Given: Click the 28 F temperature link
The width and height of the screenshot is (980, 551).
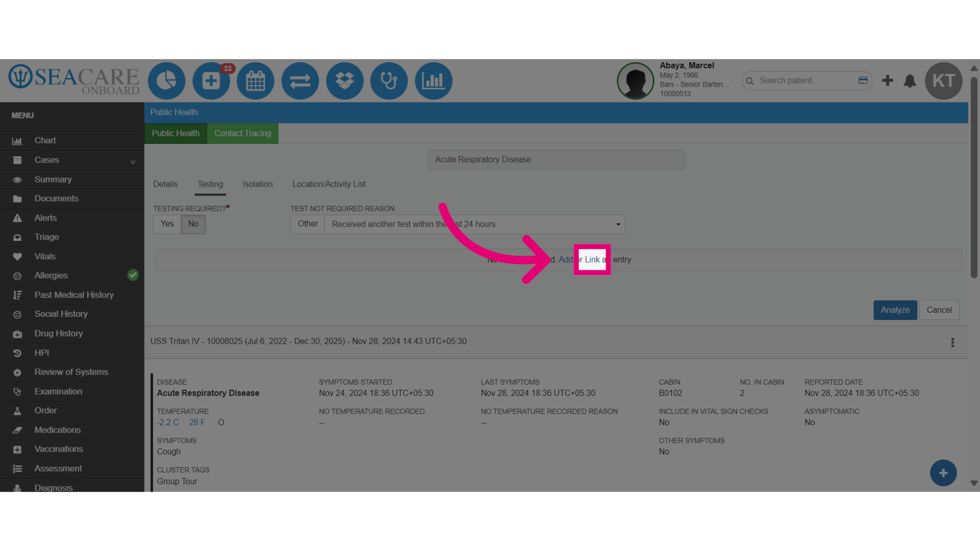Looking at the screenshot, I should tap(197, 422).
